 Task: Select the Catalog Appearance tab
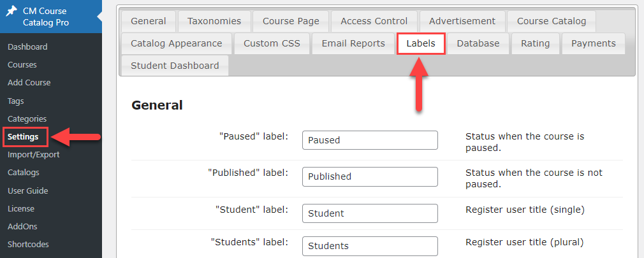pyautogui.click(x=177, y=43)
